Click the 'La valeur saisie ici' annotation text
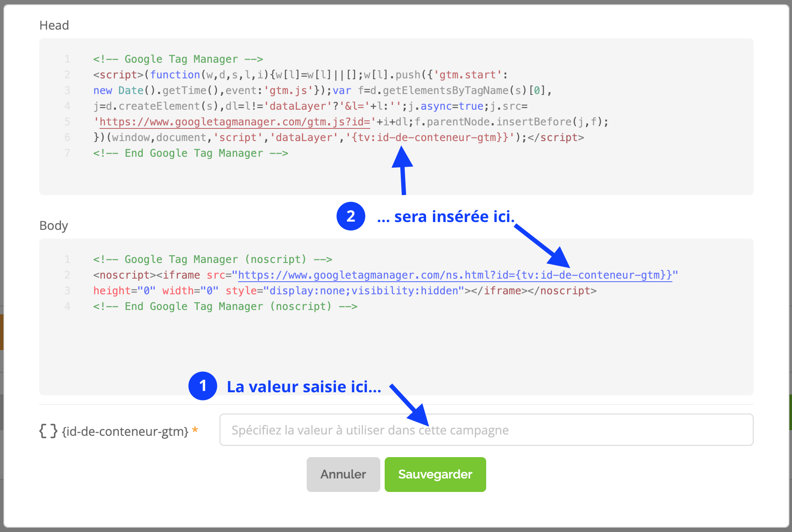This screenshot has width=792, height=532. pyautogui.click(x=304, y=387)
